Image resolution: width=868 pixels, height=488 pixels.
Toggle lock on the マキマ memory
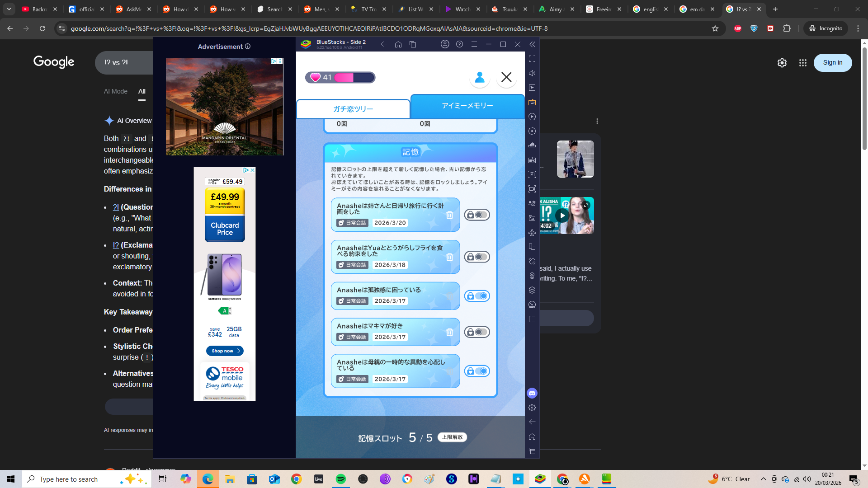[477, 332]
